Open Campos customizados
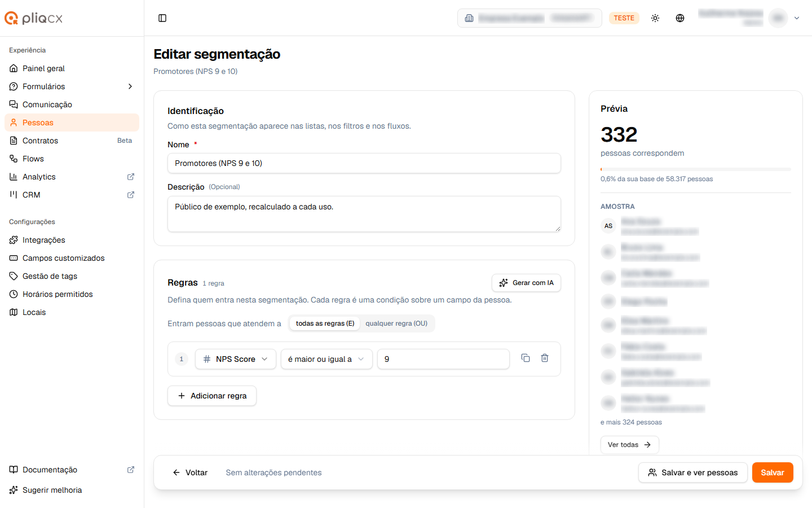This screenshot has width=812, height=508. pos(72,258)
